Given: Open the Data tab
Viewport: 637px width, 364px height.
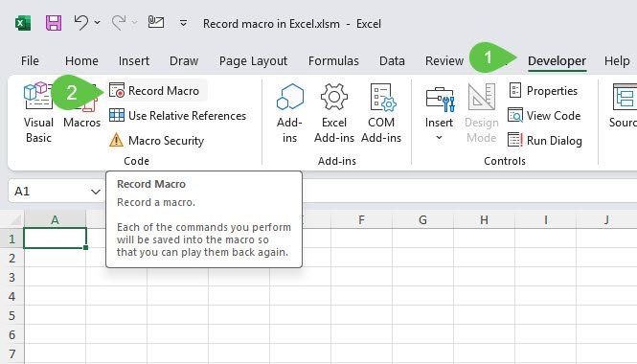Looking at the screenshot, I should [392, 61].
